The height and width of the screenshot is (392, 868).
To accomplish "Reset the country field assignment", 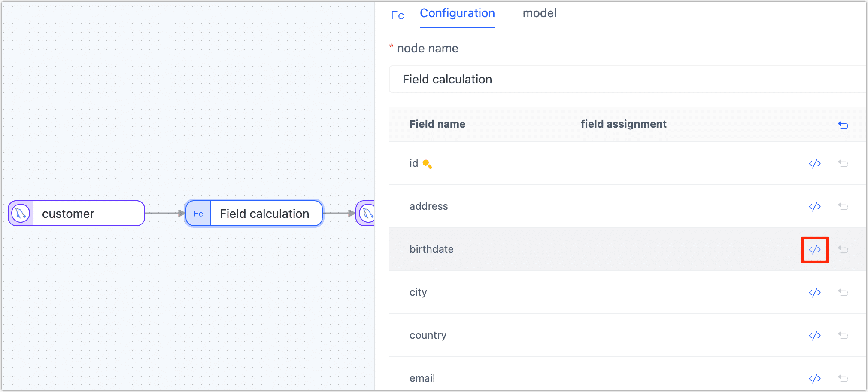I will [x=843, y=336].
